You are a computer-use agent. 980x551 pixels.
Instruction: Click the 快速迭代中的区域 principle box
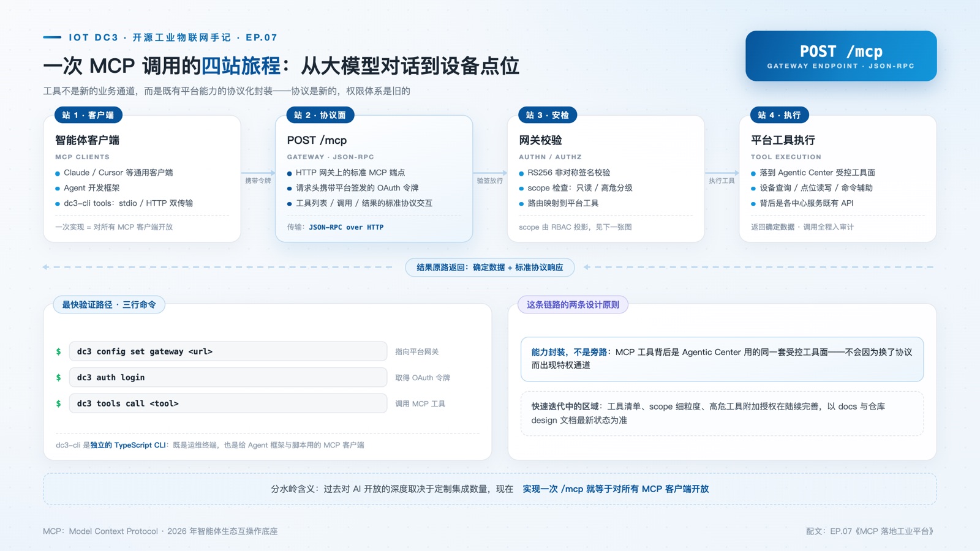[722, 413]
